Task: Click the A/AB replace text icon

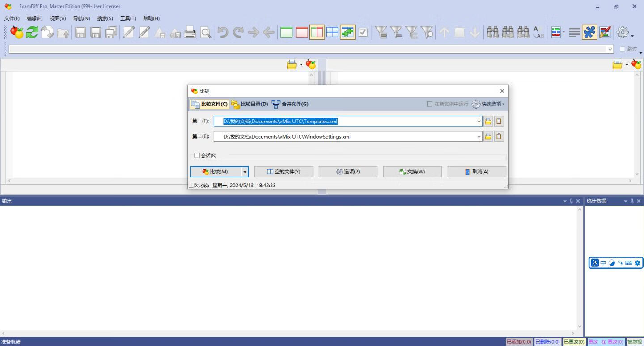Action: (x=538, y=32)
